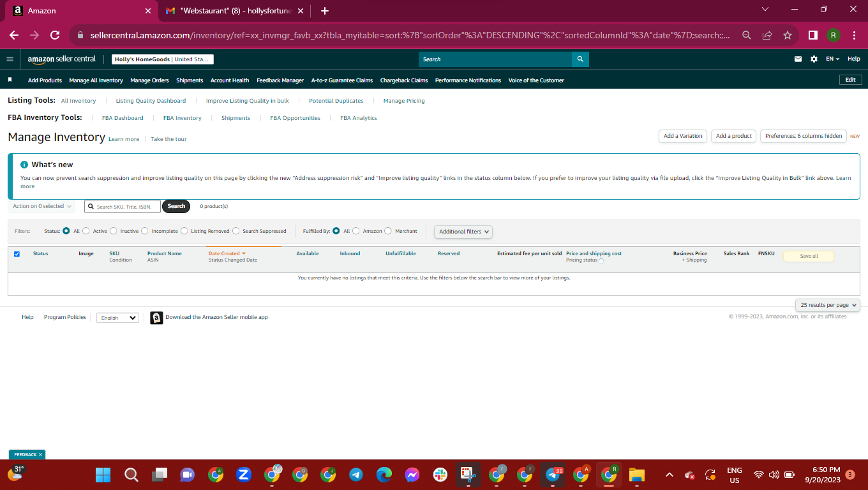
Task: Open Manage All Inventory in the navigation bar
Action: (96, 80)
